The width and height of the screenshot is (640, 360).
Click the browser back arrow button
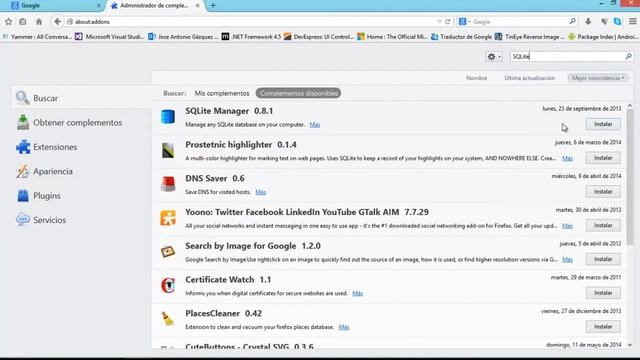(x=58, y=22)
